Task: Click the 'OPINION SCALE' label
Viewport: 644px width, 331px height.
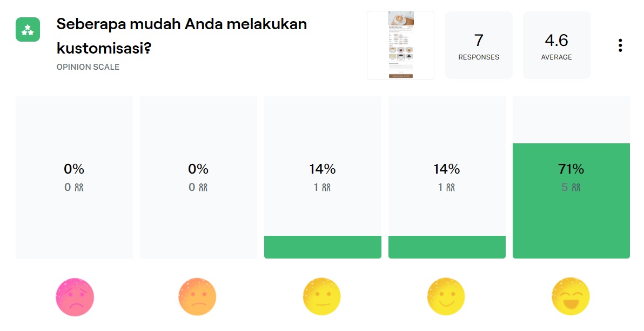Action: point(88,67)
